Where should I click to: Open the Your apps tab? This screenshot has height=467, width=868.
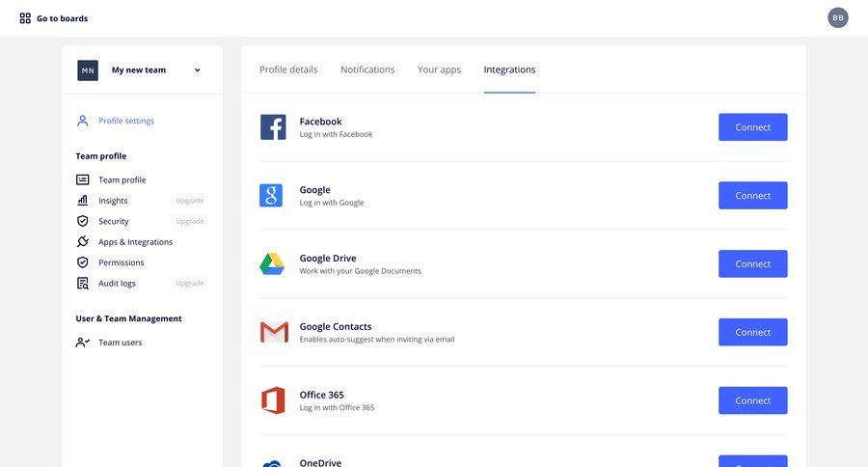(x=439, y=69)
